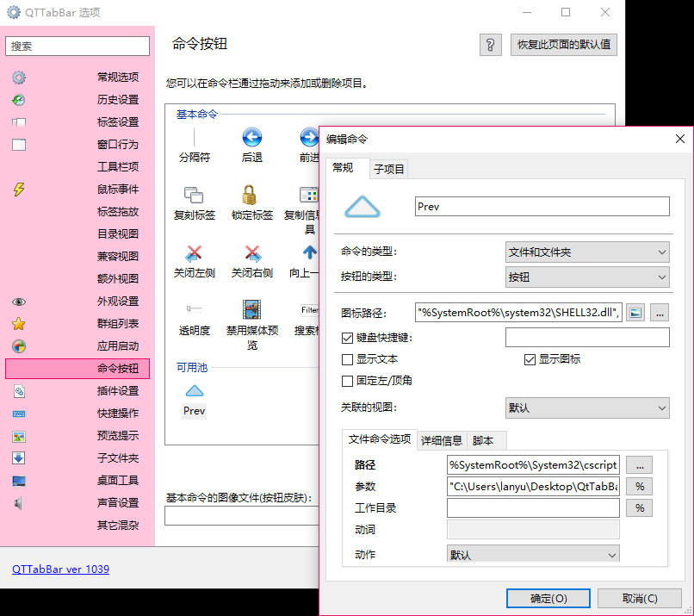Select the Filter search box icon
Viewport: 694px width, 616px height.
(x=309, y=310)
